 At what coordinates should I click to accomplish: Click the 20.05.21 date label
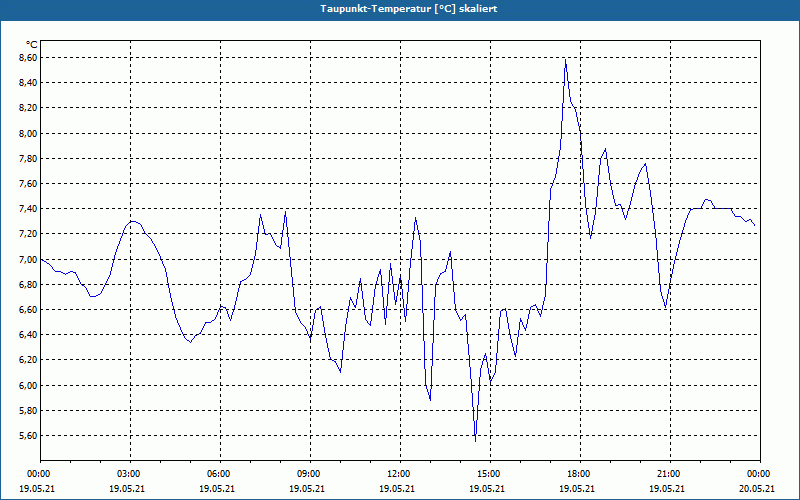757,488
